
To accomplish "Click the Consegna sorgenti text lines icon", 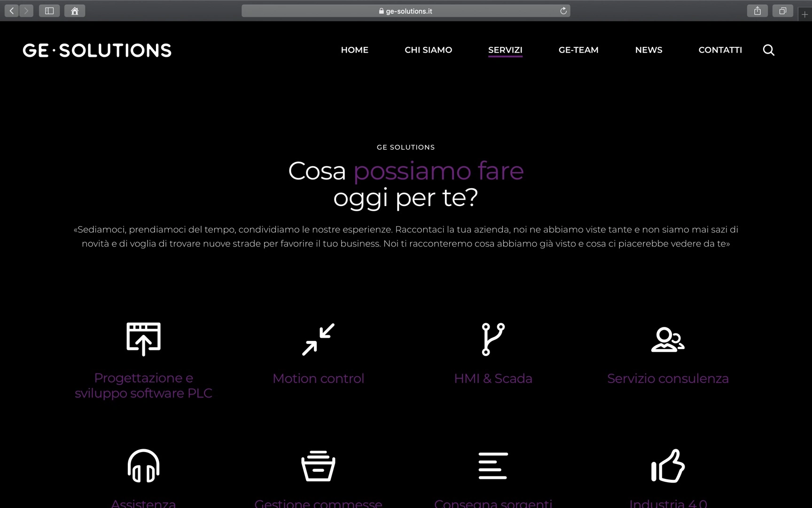I will (x=493, y=466).
